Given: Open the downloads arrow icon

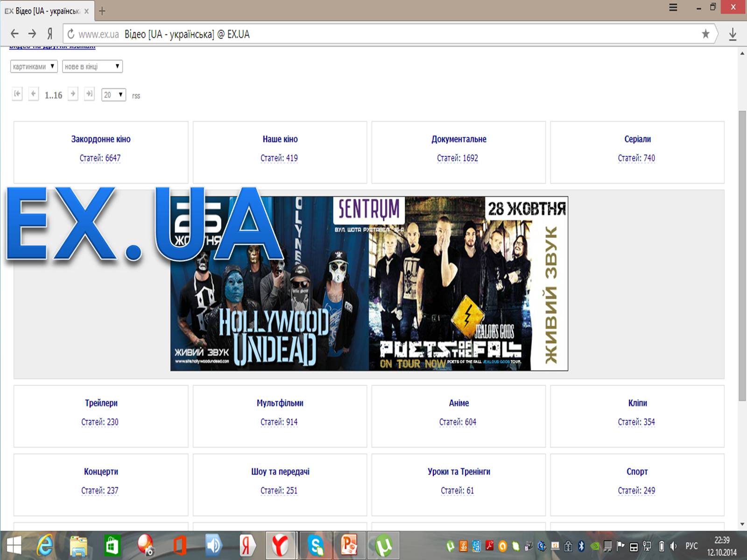Looking at the screenshot, I should (x=733, y=34).
